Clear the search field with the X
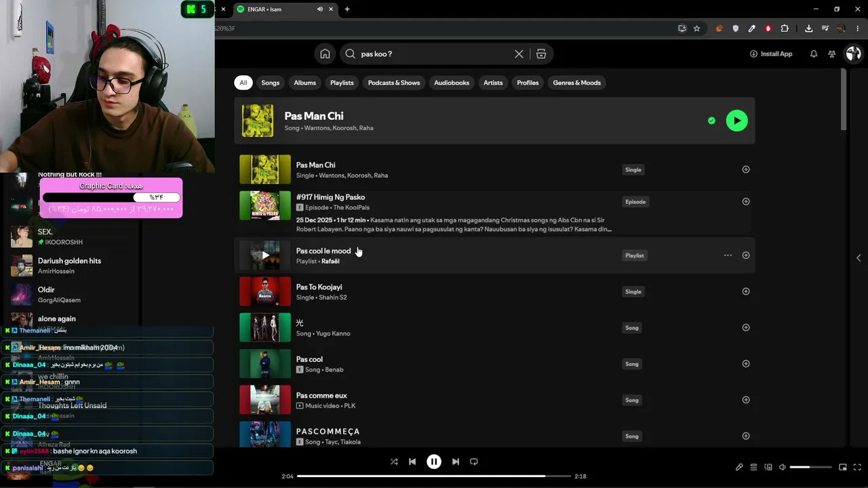Screen dimensions: 868x488 click(x=519, y=54)
